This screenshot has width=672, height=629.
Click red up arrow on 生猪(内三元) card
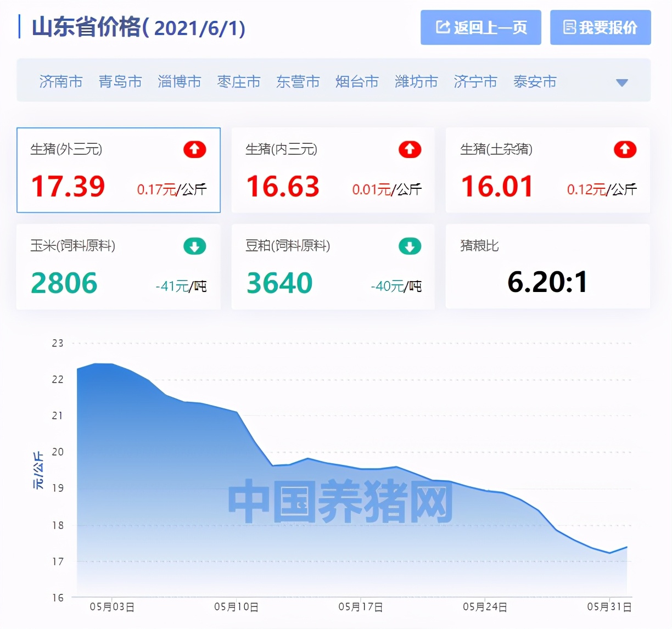410,149
